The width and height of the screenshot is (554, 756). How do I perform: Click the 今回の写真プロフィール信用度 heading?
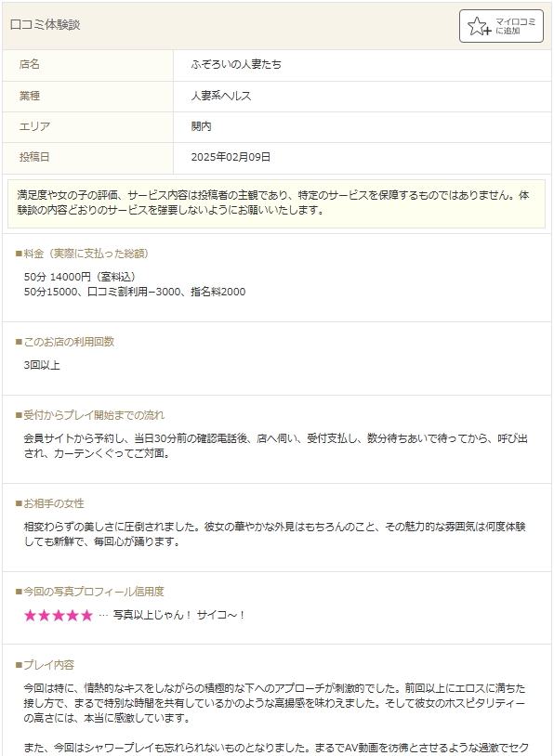pos(90,592)
